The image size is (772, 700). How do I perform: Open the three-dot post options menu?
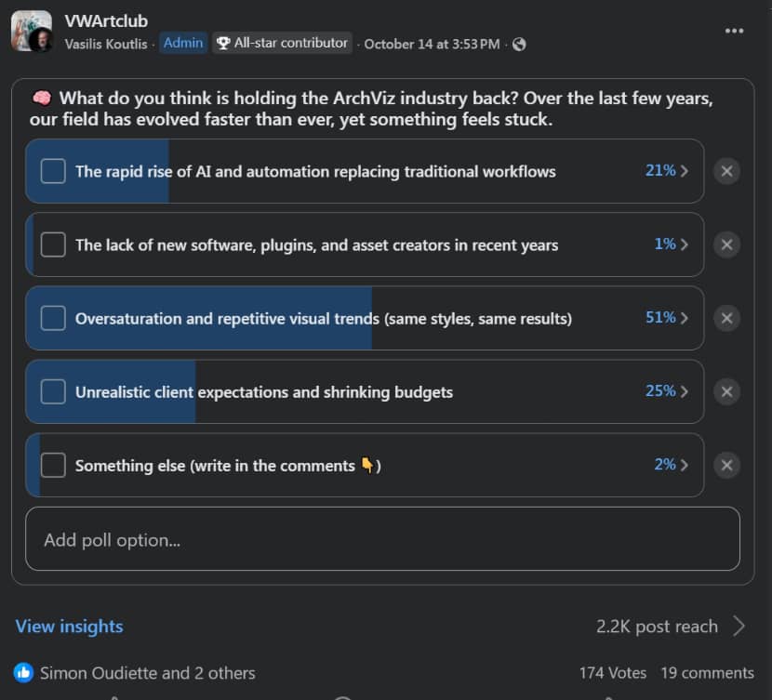735,31
